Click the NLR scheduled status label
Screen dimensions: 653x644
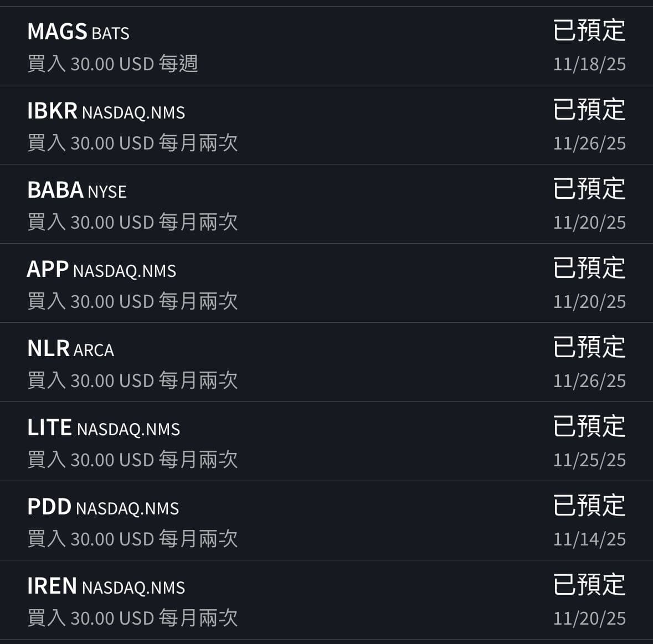tap(589, 347)
